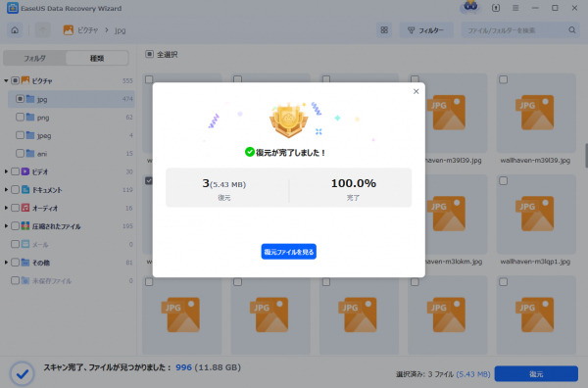Check the ドキュメント category checkbox
The image size is (588, 388).
(x=15, y=190)
